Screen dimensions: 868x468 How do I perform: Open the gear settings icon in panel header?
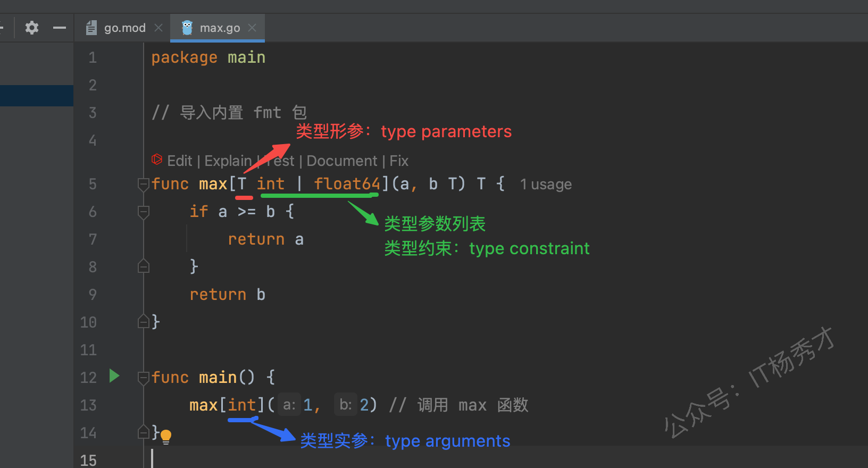click(32, 28)
